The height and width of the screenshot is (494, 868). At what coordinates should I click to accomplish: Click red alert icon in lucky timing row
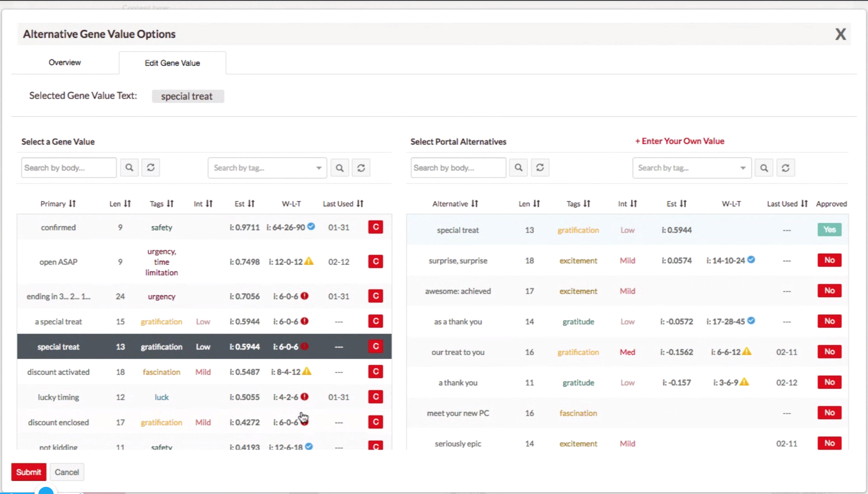click(304, 397)
